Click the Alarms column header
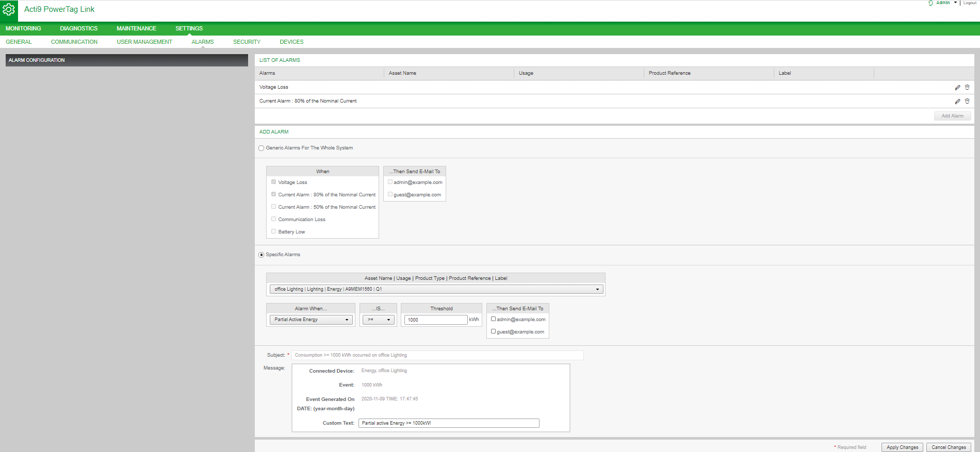Viewport: 980px width, 452px height. (x=267, y=73)
